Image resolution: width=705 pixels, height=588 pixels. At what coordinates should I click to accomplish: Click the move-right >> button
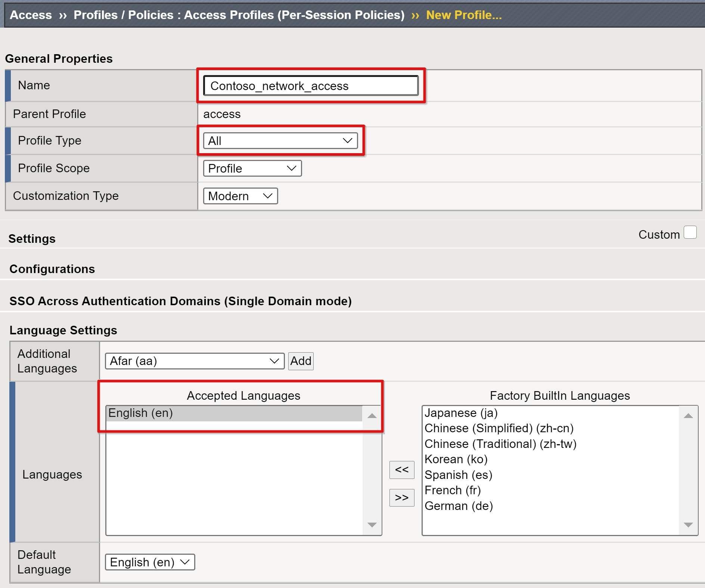coord(401,498)
